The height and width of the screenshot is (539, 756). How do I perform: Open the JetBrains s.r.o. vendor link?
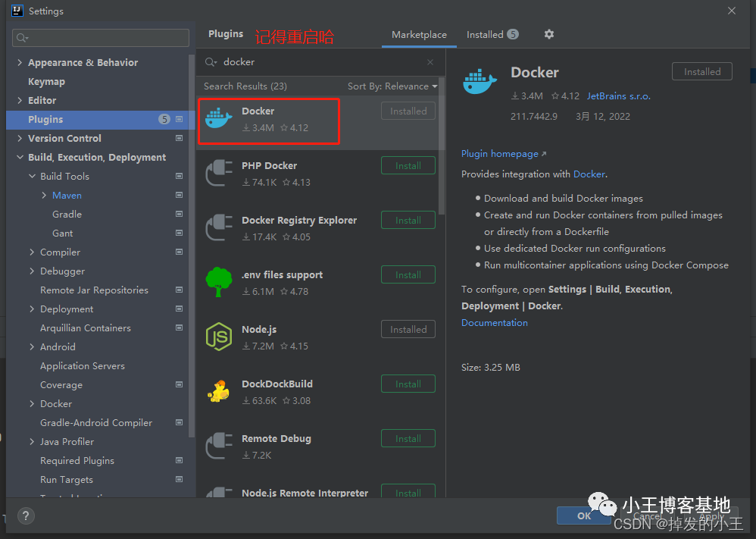[619, 96]
